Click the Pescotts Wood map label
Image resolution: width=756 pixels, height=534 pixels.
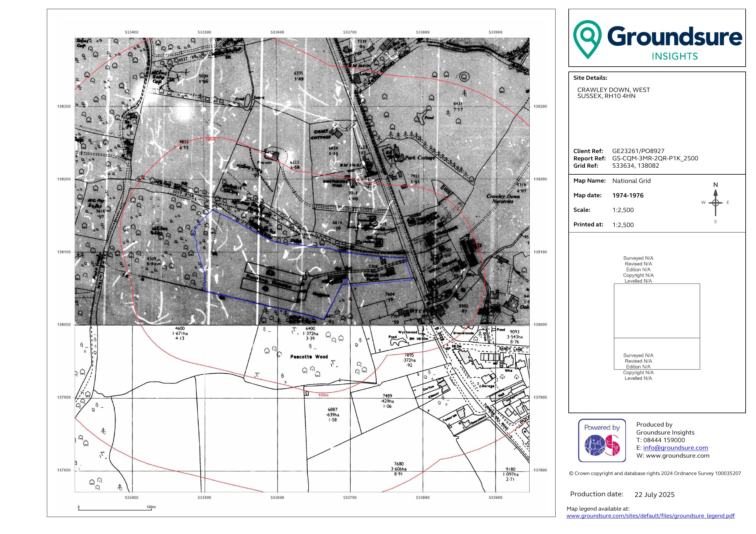(309, 357)
